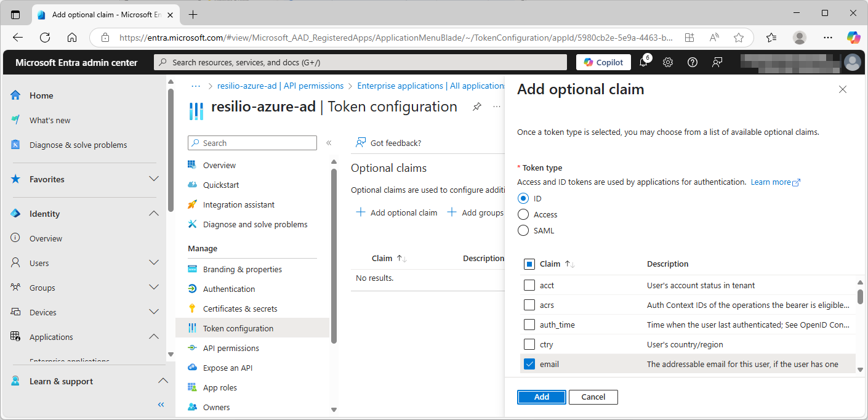The image size is (868, 420).
Task: Click the Add button to save claims
Action: coord(541,397)
